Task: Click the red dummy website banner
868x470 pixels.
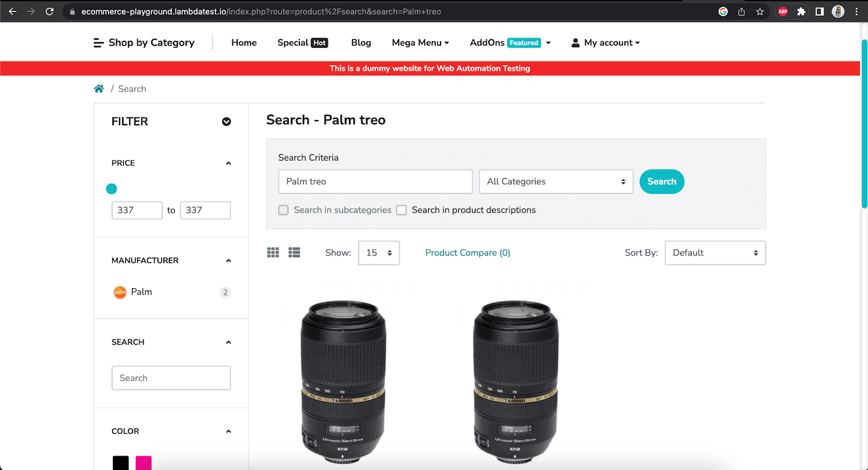Action: [x=430, y=68]
